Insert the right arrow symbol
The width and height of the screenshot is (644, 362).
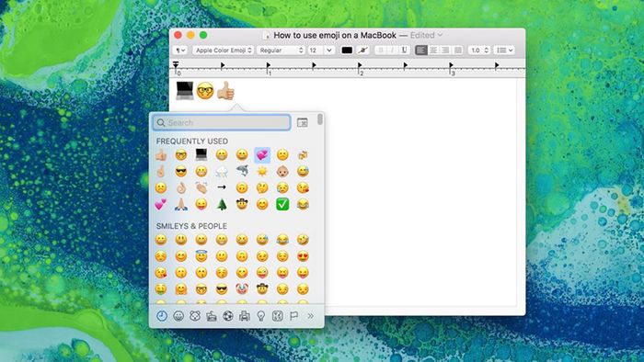[222, 187]
